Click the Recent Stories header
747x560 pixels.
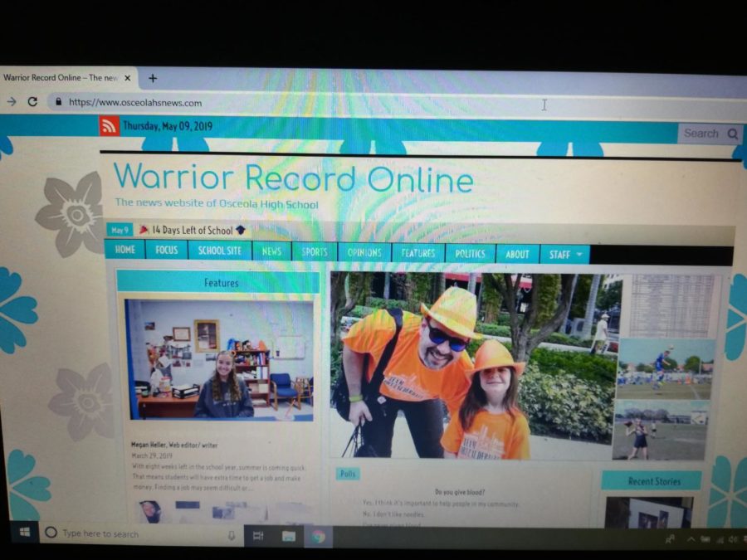point(652,481)
